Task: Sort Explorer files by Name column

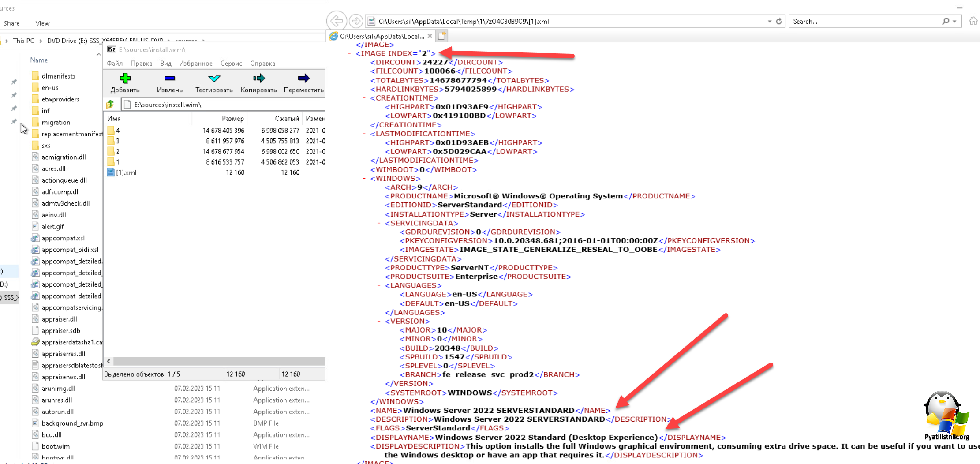Action: tap(39, 60)
